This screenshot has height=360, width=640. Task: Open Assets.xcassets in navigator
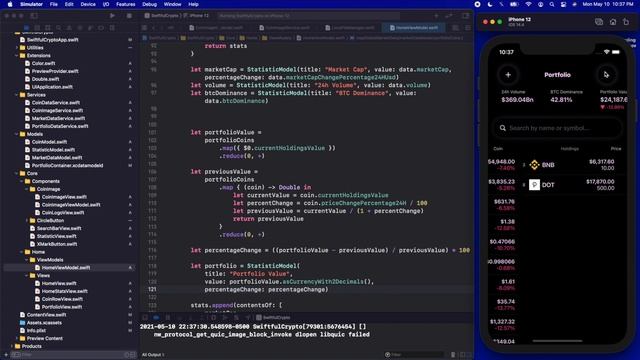click(44, 322)
